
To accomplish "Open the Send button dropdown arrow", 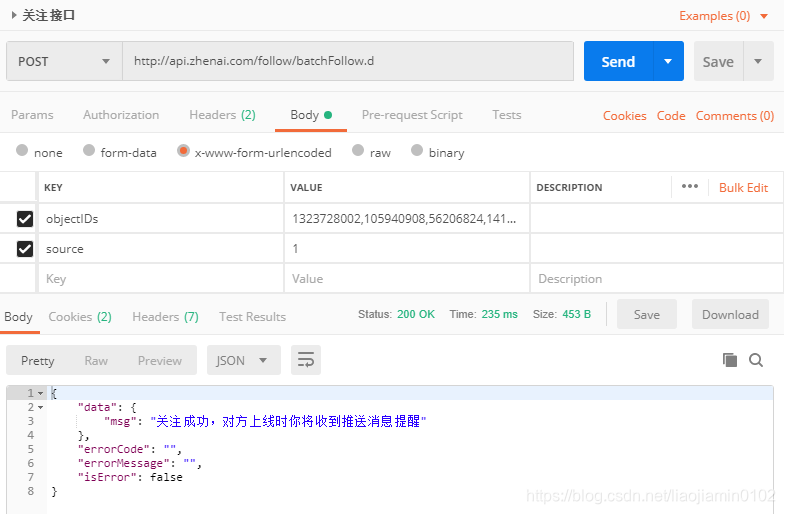I will coord(668,61).
